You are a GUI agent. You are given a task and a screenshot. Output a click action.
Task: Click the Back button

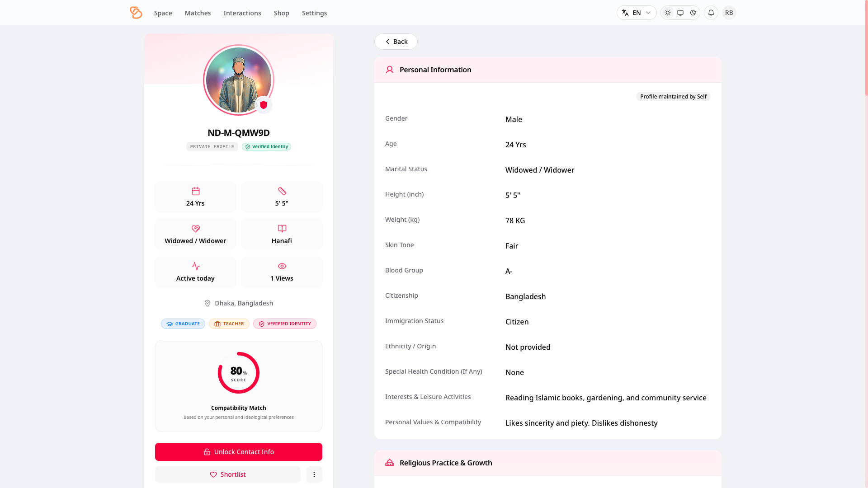tap(396, 41)
